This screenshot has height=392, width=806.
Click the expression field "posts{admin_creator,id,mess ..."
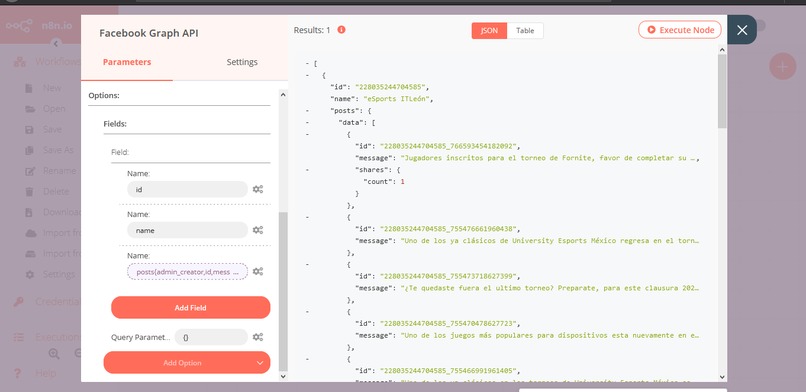tap(187, 271)
